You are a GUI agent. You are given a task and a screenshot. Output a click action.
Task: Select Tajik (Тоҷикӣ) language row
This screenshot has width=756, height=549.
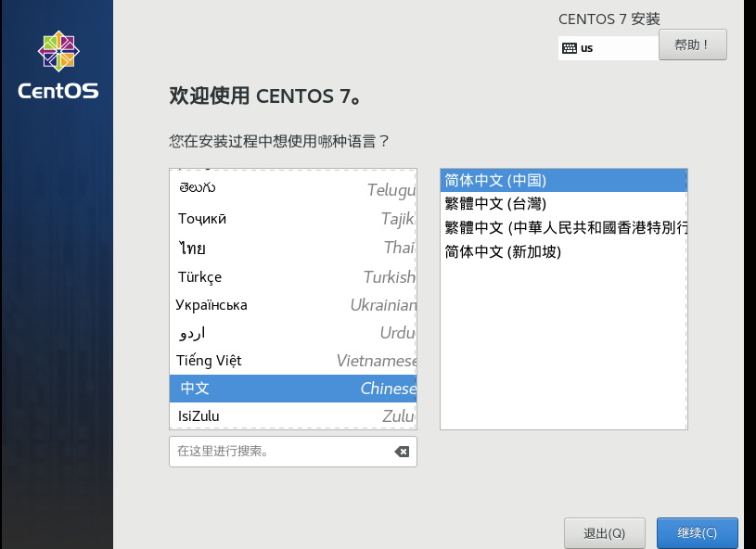pos(293,219)
